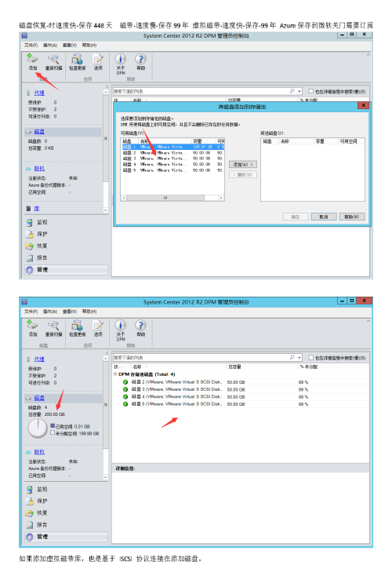Open 代理 link in upper console sidebar

pyautogui.click(x=39, y=93)
